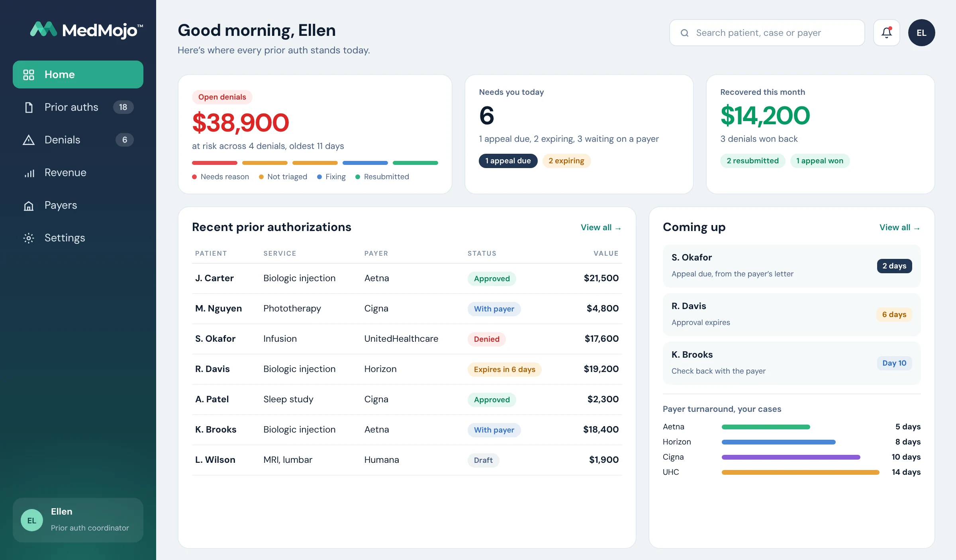Click the 2 resubmitted tag
The height and width of the screenshot is (560, 956).
[x=752, y=161]
